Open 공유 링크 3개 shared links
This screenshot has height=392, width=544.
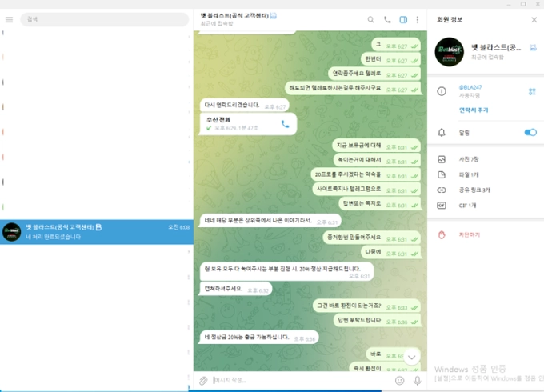[x=475, y=190]
